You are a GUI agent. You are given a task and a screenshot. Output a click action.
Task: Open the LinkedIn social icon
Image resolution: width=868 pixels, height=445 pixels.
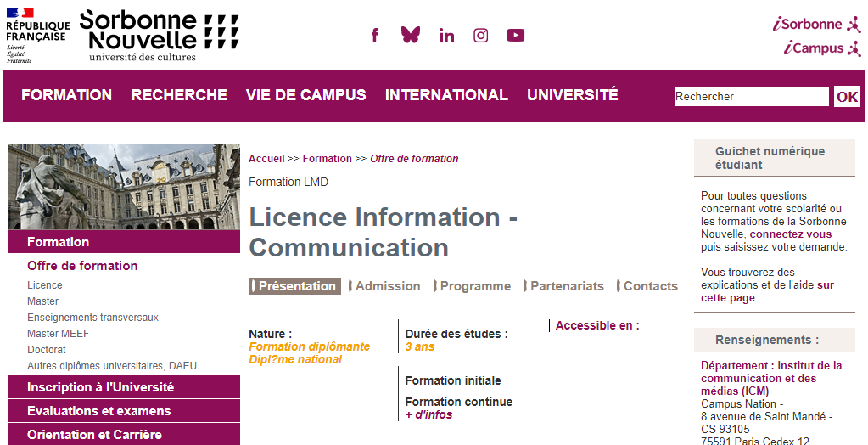(446, 36)
